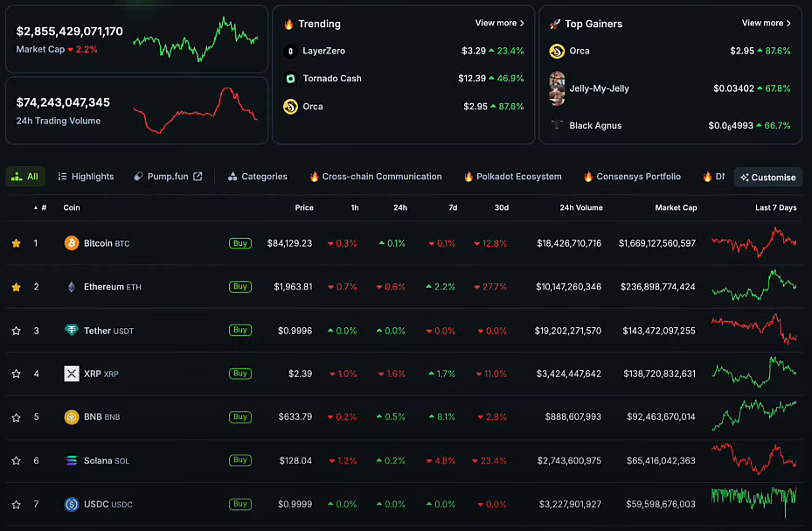The image size is (812, 531).
Task: Click the XRP coin logo icon
Action: (72, 374)
